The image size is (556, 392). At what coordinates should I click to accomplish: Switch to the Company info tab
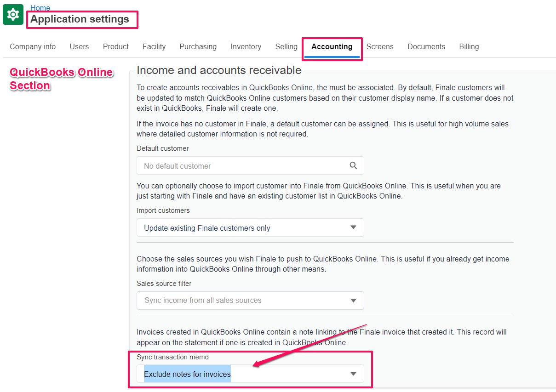(x=33, y=46)
